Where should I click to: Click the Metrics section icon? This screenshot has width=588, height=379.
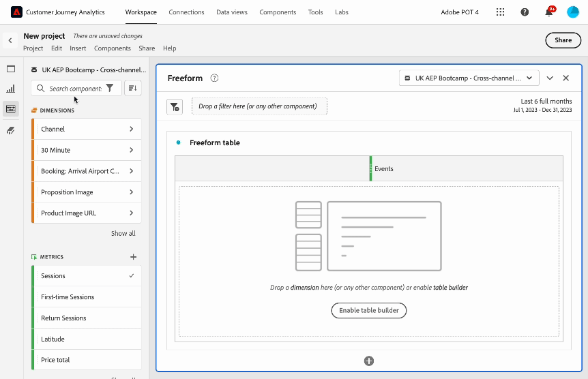click(x=34, y=257)
